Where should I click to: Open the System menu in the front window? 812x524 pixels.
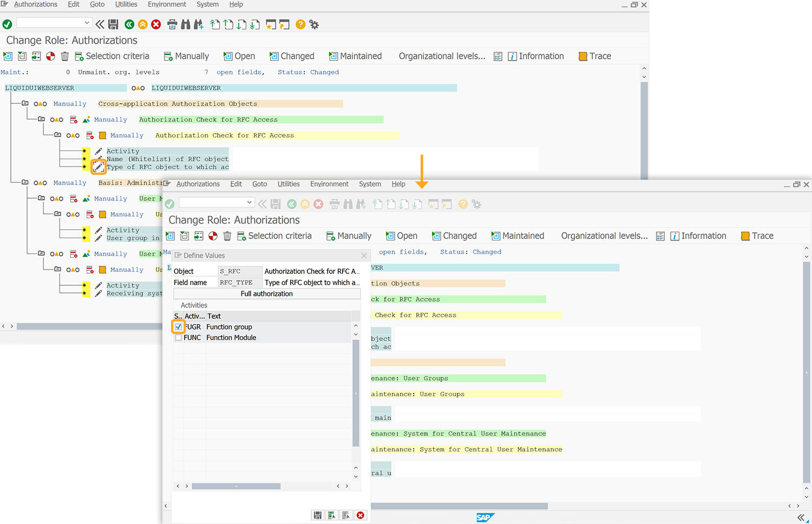[x=370, y=184]
